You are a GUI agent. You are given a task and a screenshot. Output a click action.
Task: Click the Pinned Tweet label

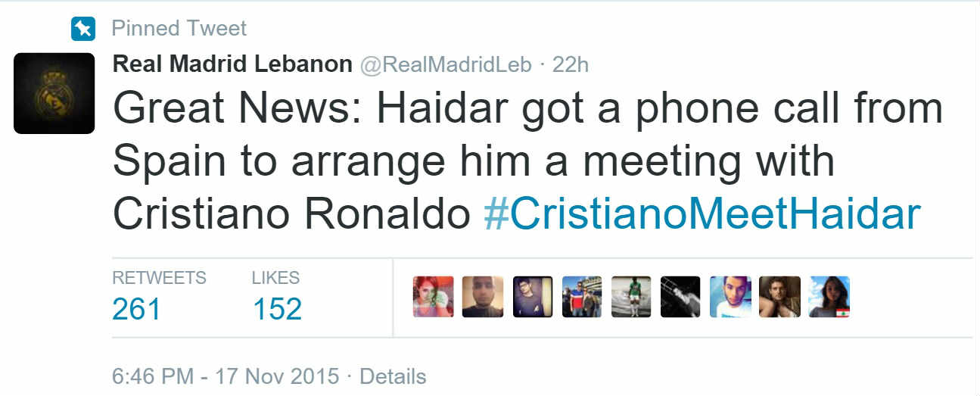179,29
